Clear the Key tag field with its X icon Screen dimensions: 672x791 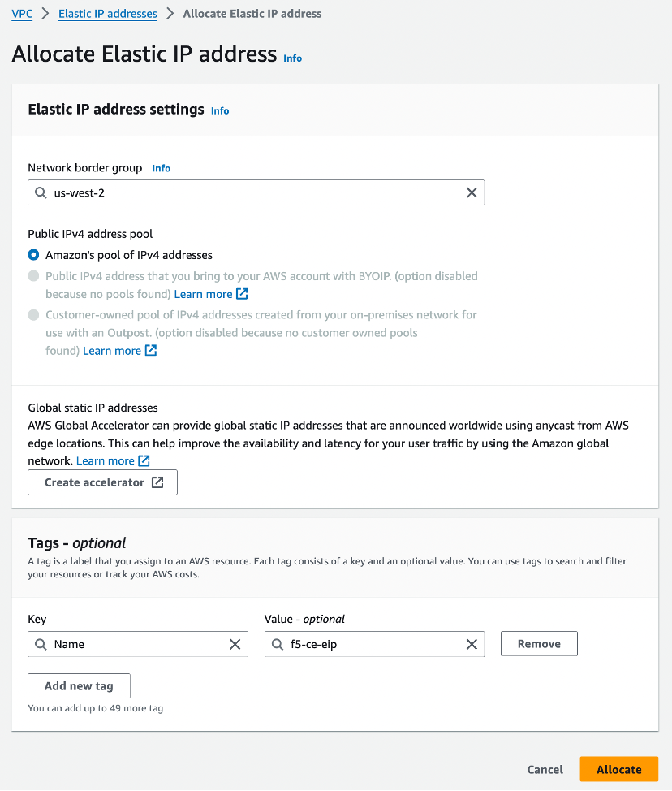click(x=235, y=644)
